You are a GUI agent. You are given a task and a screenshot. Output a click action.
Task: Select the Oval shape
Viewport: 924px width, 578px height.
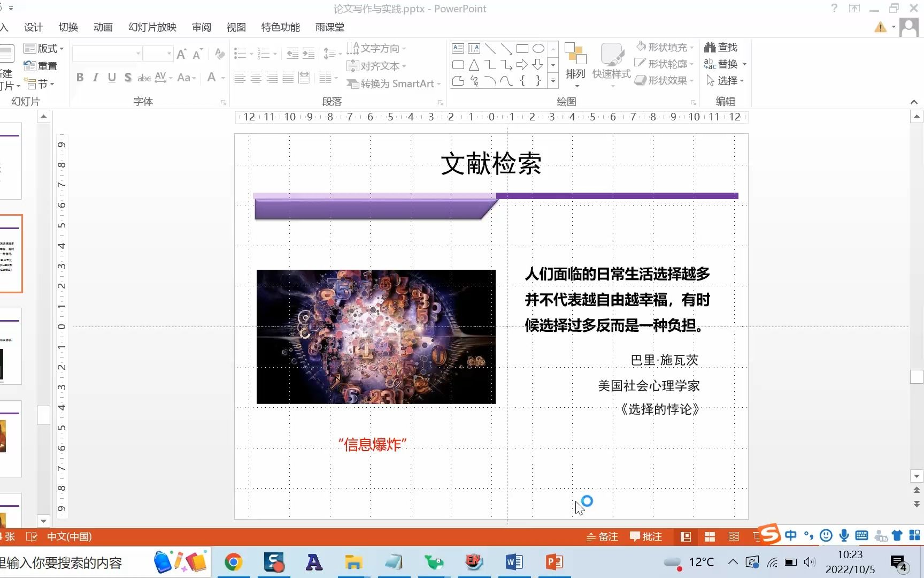click(x=538, y=49)
